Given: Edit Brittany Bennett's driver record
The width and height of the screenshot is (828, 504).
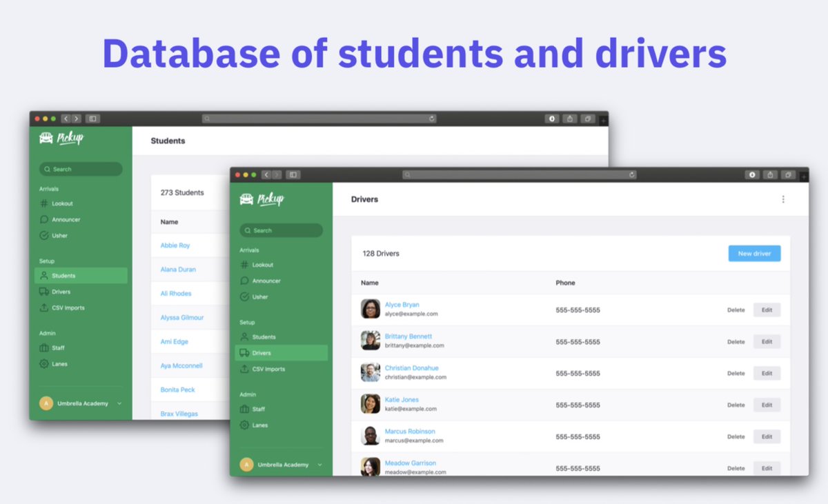Looking at the screenshot, I should point(767,342).
